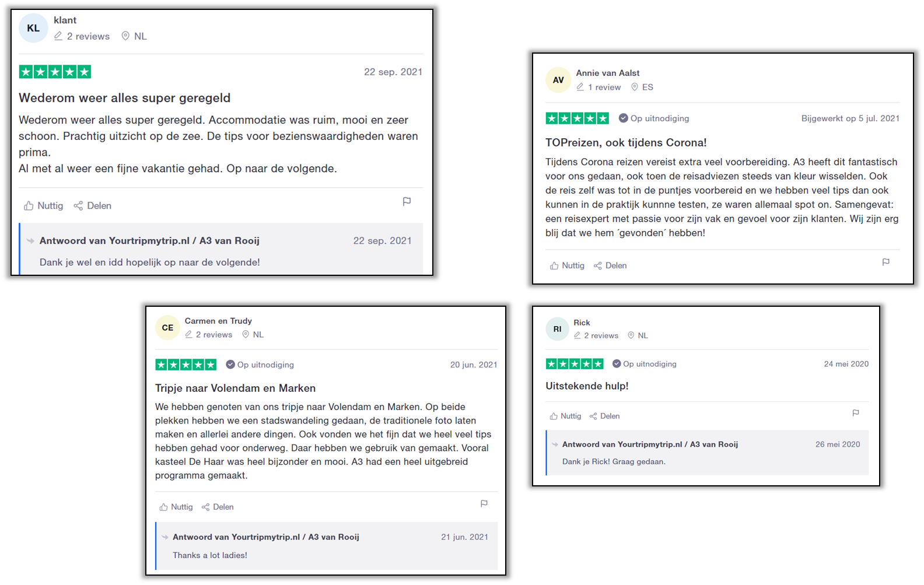Open Annie van Aalst's profile
The image size is (924, 585).
pyautogui.click(x=608, y=73)
